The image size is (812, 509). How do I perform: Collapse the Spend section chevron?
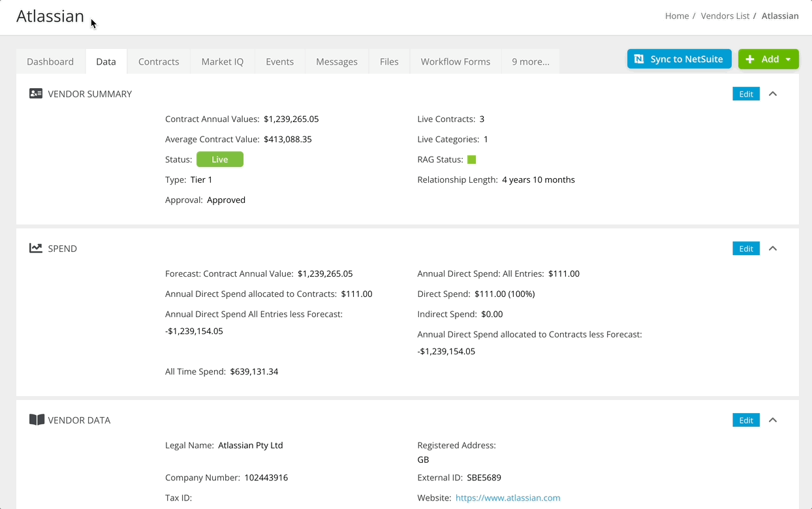click(773, 248)
